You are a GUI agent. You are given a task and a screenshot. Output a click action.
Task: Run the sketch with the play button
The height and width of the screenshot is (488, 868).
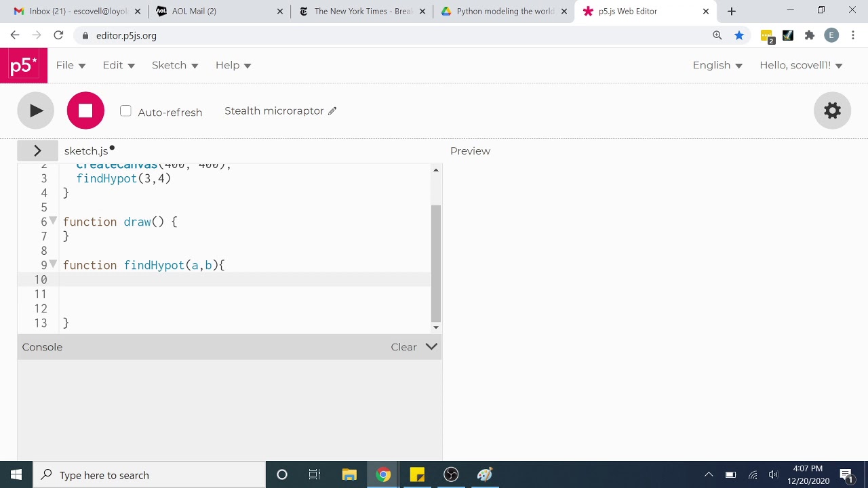[x=36, y=110]
